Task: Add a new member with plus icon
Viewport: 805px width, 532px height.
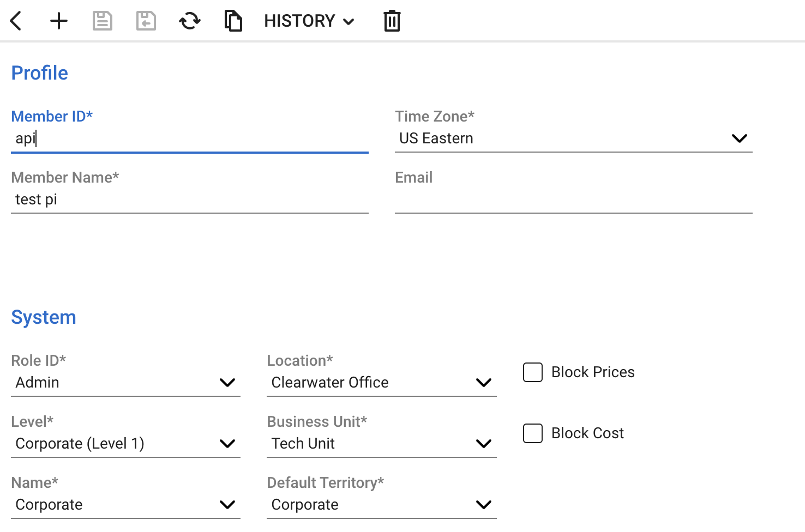Action: pyautogui.click(x=59, y=21)
